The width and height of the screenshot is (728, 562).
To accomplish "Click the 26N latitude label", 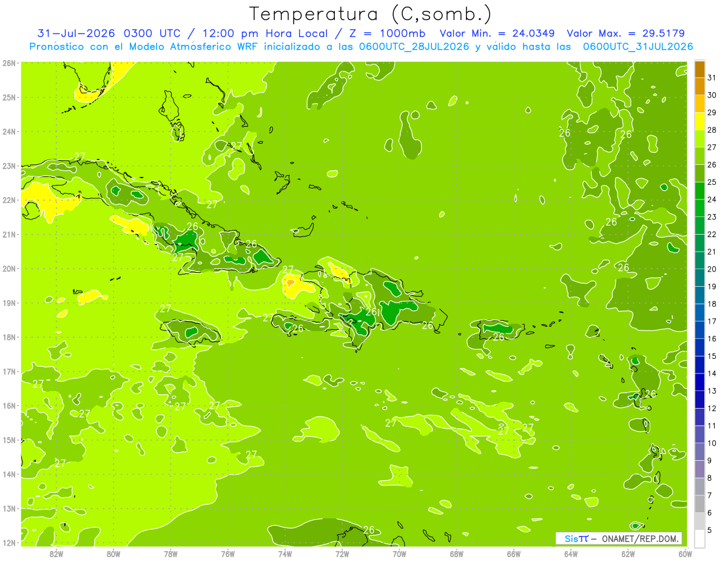I will [9, 62].
